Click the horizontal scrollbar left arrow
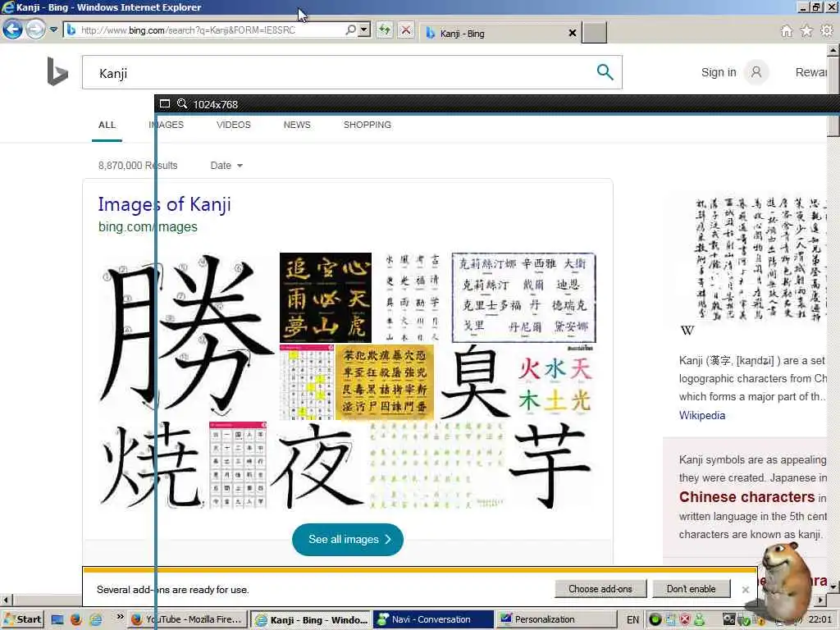The width and height of the screenshot is (840, 630). point(6,600)
